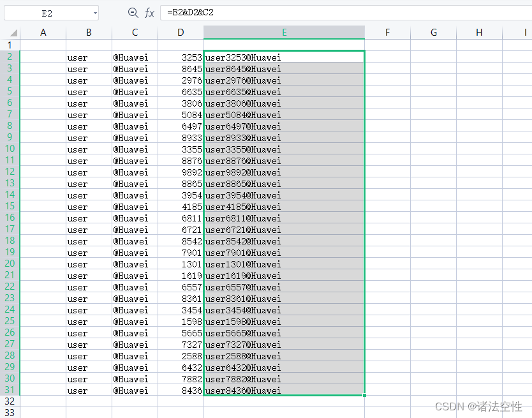Click cell with user8876@Huawei

coord(284,160)
